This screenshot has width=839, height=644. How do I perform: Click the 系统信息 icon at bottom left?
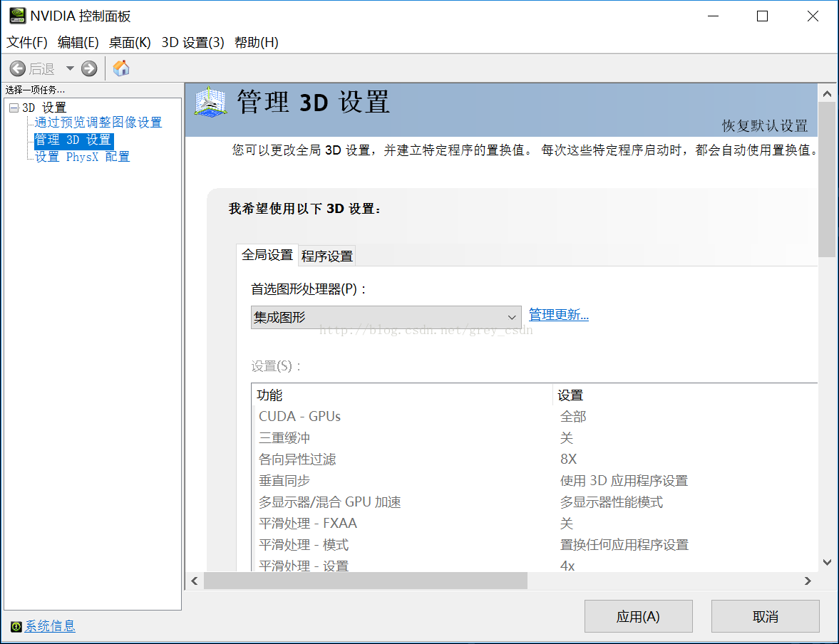pyautogui.click(x=16, y=626)
